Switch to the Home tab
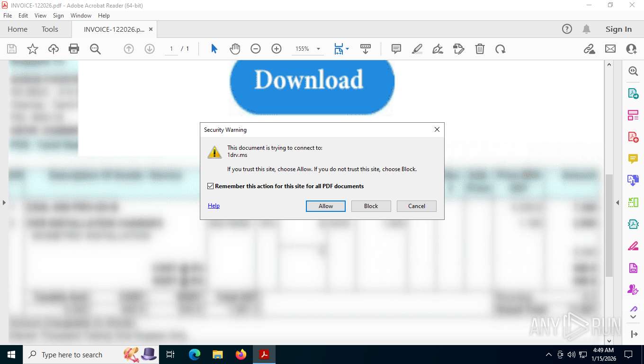 (18, 29)
